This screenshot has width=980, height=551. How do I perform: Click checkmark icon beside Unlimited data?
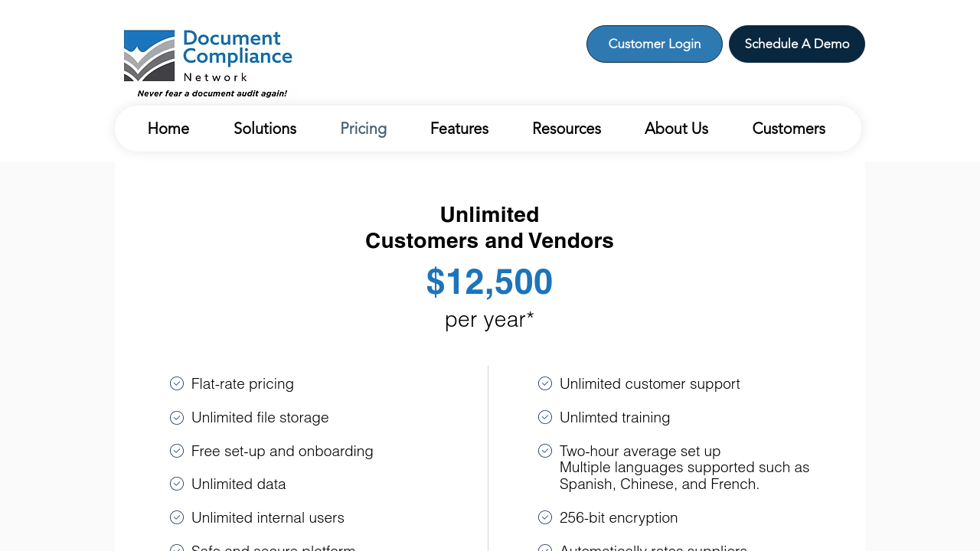pyautogui.click(x=177, y=484)
